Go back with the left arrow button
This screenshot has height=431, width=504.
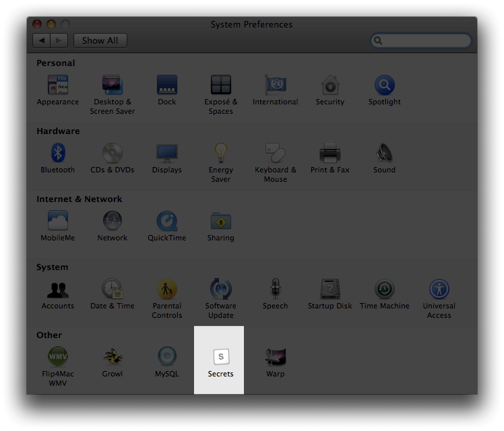pyautogui.click(x=42, y=40)
